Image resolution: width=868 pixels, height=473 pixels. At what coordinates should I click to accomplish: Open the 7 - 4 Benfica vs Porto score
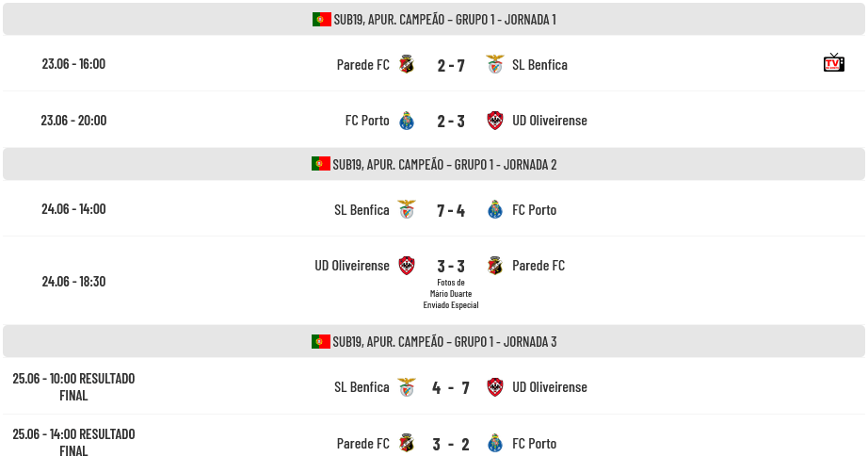(451, 210)
